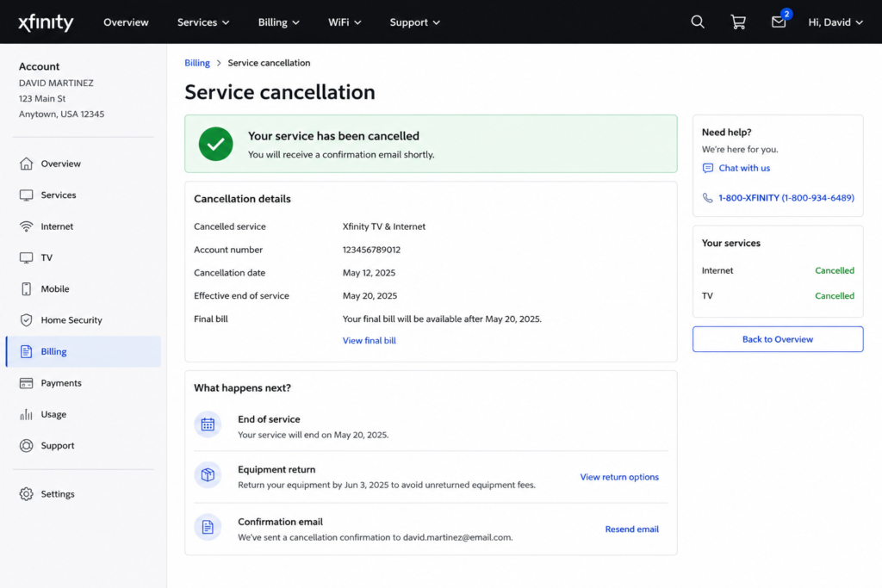Click the gear icon beside Settings
882x588 pixels.
point(26,493)
